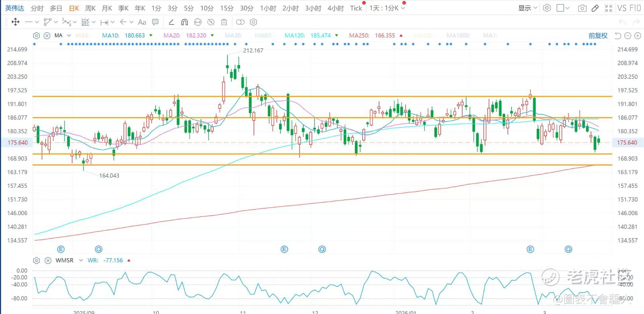Click the 前复权 adjustment link
The height and width of the screenshot is (314, 644).
(598, 36)
